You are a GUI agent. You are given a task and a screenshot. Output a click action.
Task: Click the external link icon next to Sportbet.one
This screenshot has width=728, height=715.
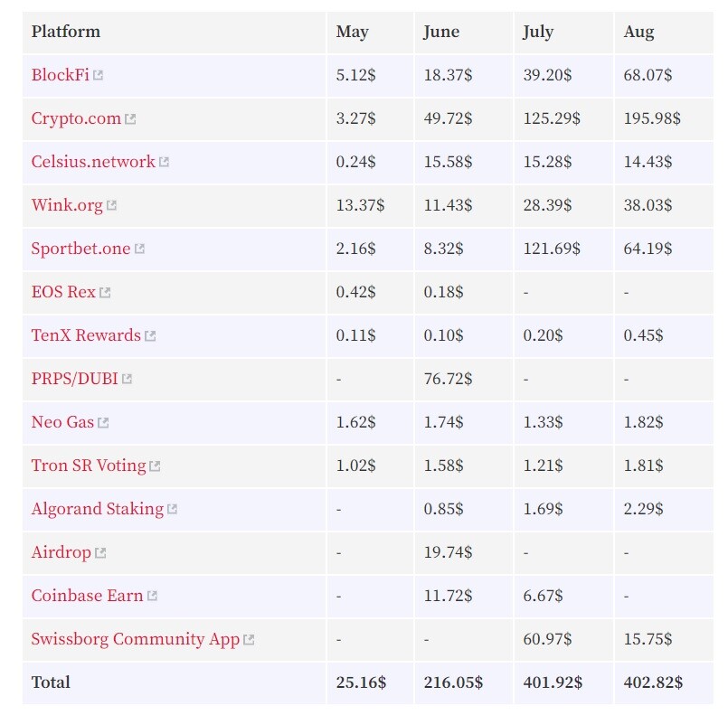[139, 249]
